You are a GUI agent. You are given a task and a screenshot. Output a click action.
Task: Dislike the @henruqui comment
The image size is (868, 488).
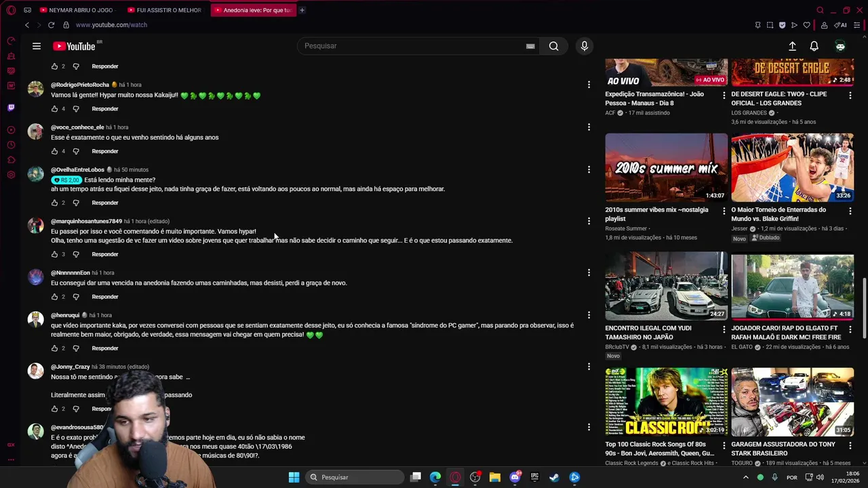click(76, 348)
